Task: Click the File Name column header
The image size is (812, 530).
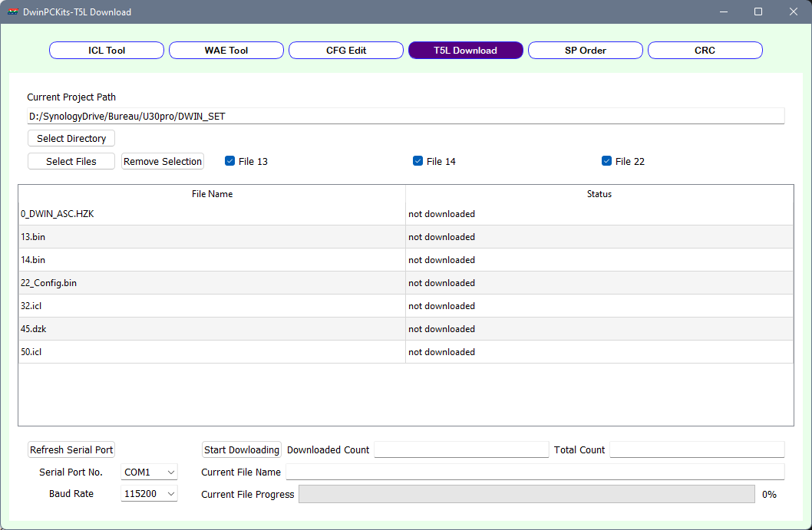Action: [212, 193]
